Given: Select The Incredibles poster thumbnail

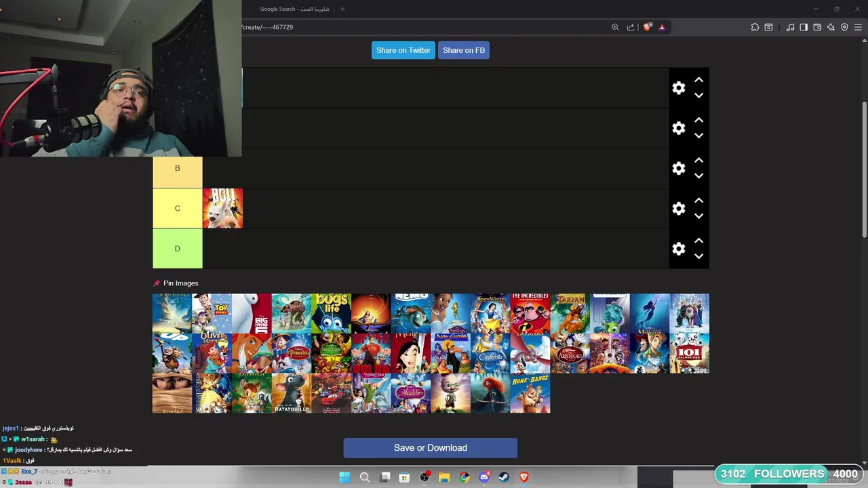Looking at the screenshot, I should coord(530,313).
